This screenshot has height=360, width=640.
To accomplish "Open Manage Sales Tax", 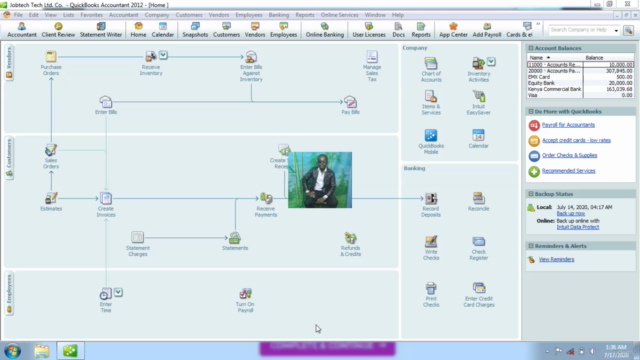I will (372, 57).
